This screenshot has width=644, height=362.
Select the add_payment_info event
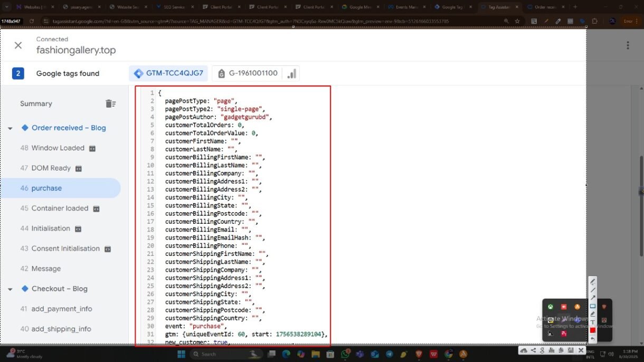pos(61,309)
